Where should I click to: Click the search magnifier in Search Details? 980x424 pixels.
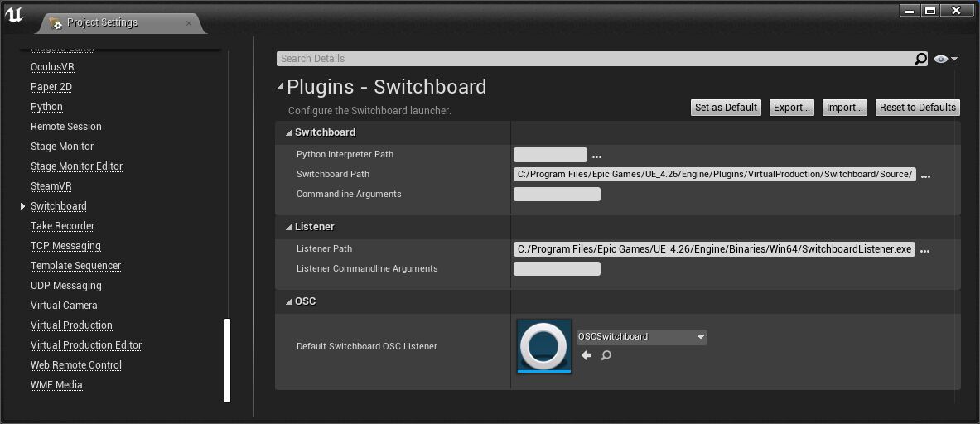920,59
